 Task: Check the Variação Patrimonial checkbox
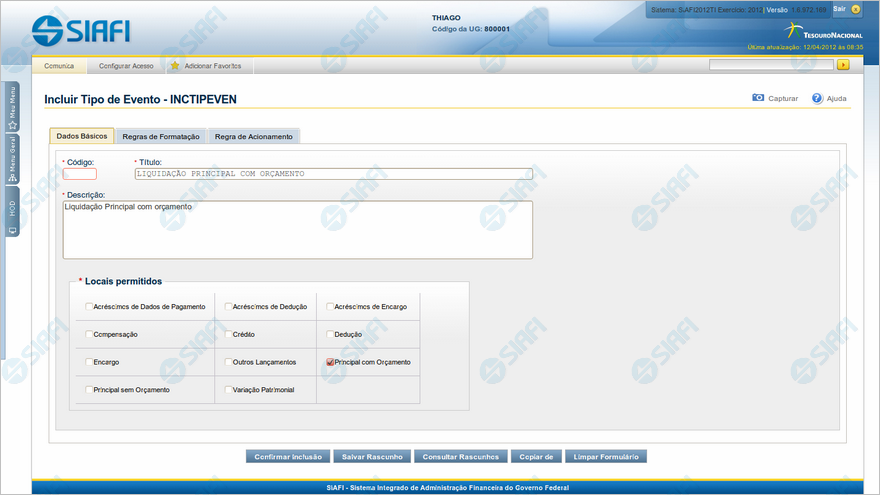[x=229, y=390]
